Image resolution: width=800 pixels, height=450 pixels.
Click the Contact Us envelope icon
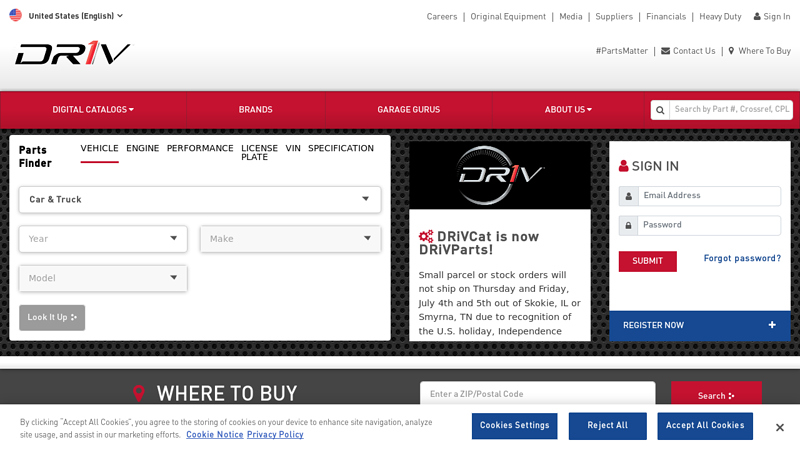click(665, 51)
